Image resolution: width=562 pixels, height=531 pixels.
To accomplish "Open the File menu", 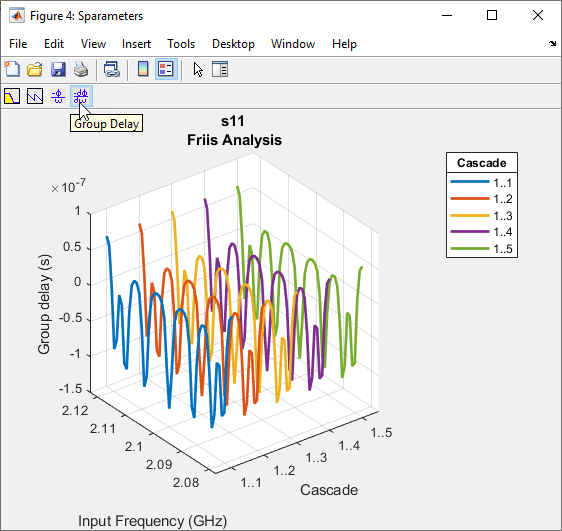I will coord(18,44).
